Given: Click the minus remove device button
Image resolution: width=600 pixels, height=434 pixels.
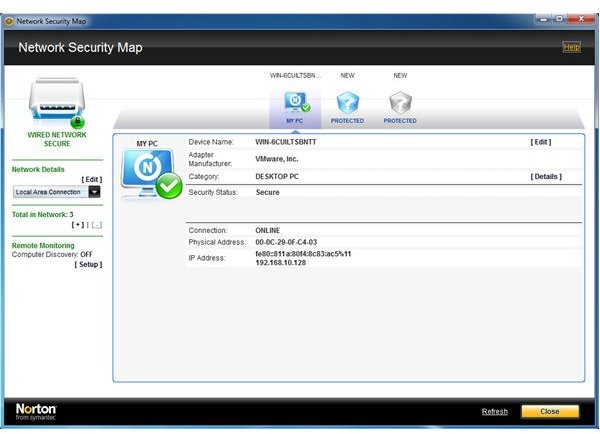Looking at the screenshot, I should click(96, 225).
